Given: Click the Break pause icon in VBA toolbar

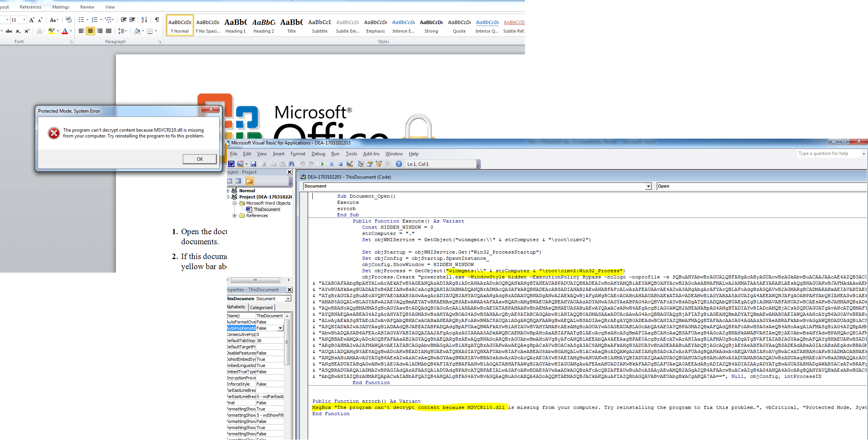Looking at the screenshot, I should (331, 164).
